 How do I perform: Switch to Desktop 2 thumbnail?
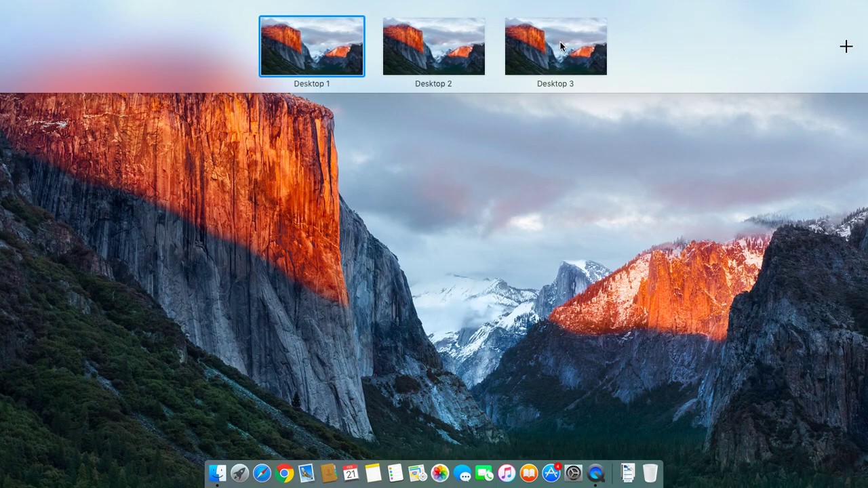[x=434, y=46]
